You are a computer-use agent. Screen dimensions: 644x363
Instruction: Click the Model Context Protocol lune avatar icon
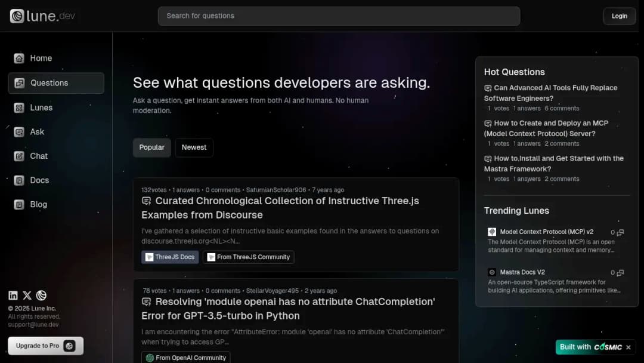coord(492,232)
